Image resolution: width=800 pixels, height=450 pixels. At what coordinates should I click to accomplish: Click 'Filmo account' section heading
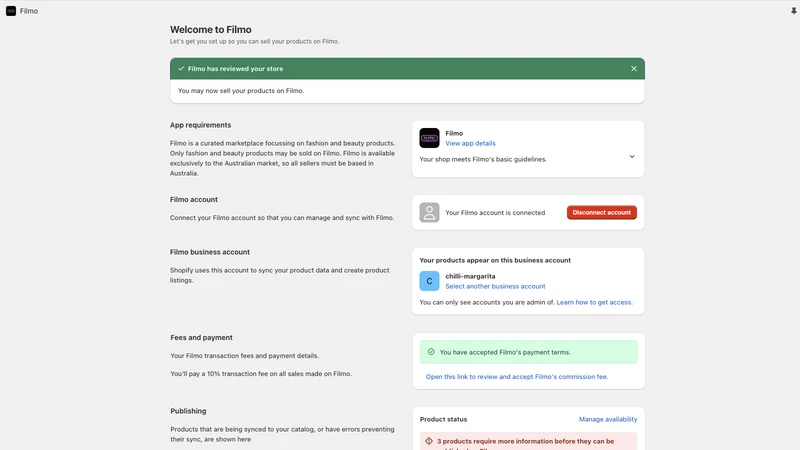pyautogui.click(x=194, y=199)
